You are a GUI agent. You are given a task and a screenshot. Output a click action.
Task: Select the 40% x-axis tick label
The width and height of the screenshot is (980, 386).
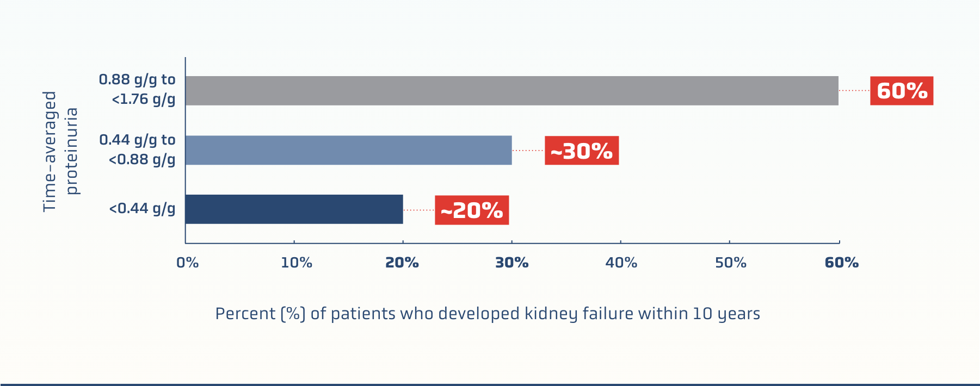coord(621,263)
